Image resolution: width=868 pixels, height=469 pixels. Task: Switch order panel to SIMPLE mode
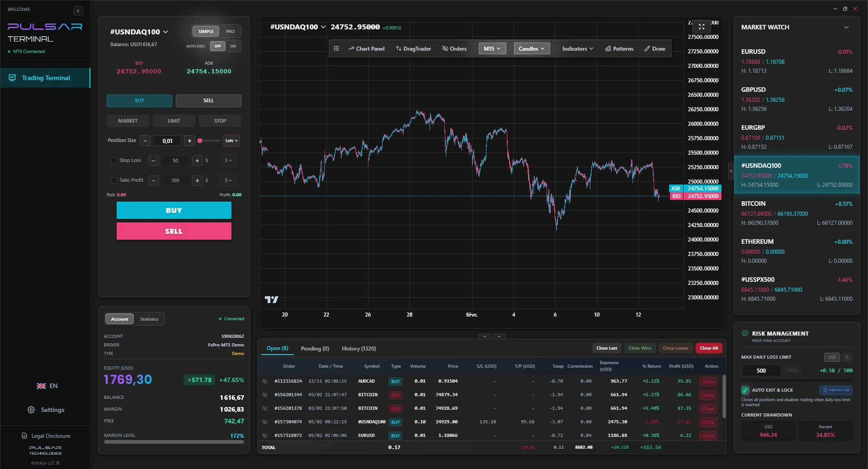pos(206,31)
